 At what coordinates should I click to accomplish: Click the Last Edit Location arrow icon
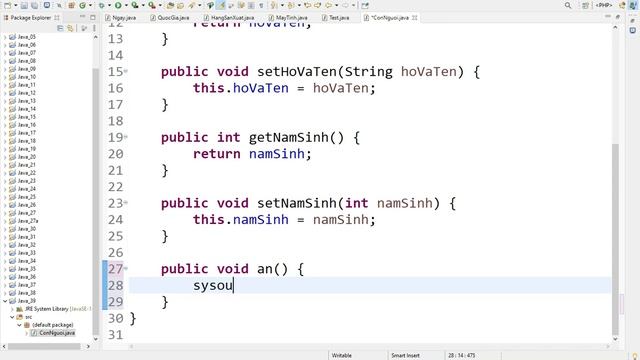pos(308,5)
